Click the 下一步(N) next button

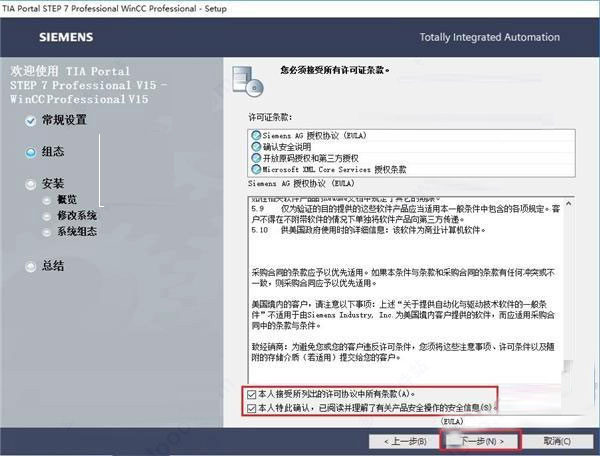481,441
